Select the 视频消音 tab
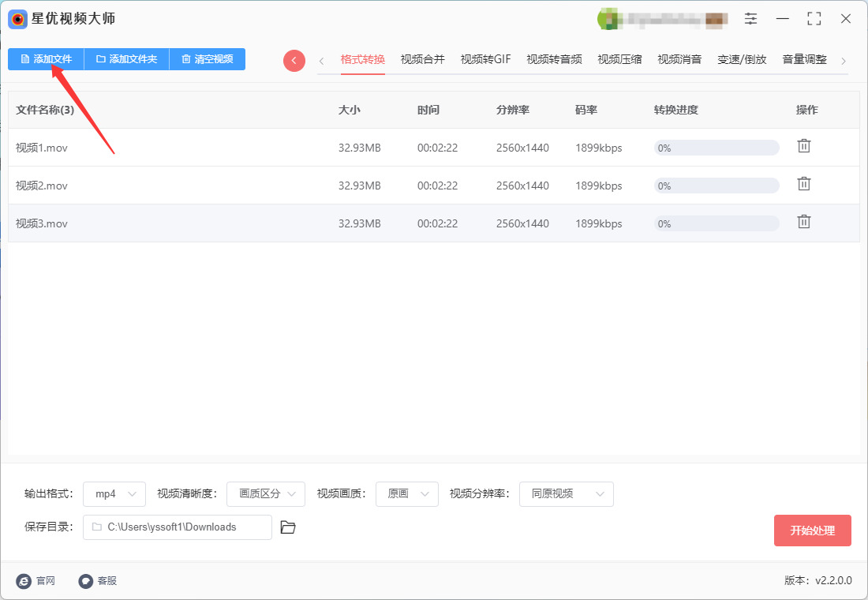Screen dimensions: 868x600 679,59
